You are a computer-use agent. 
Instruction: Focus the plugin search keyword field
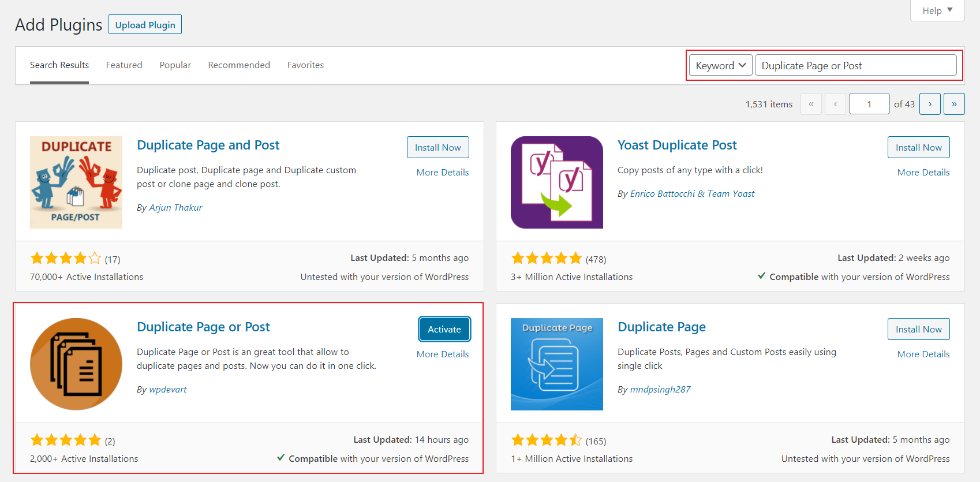[x=855, y=65]
